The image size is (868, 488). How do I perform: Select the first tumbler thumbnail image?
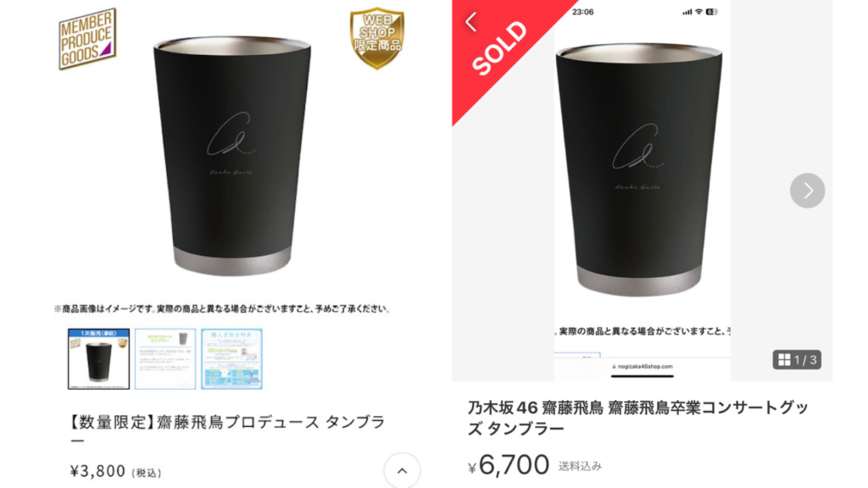[x=98, y=359]
